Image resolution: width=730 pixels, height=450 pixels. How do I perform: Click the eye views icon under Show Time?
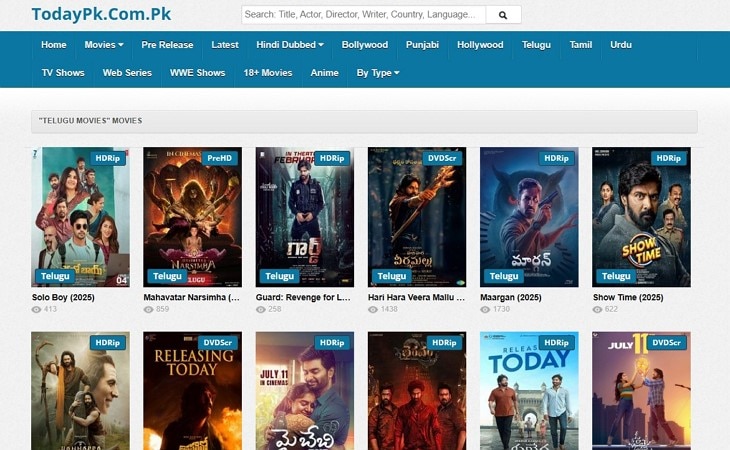[597, 309]
